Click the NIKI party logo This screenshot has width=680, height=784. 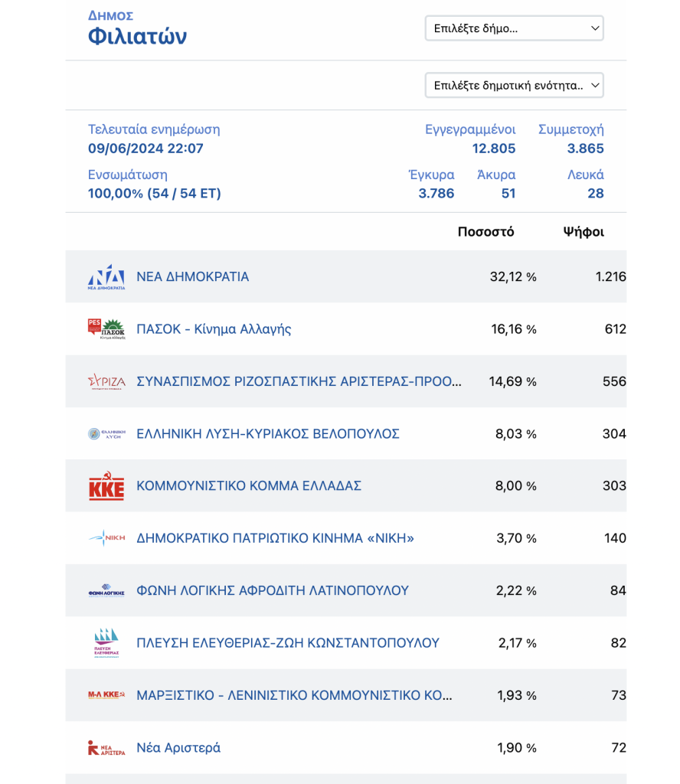click(x=106, y=538)
